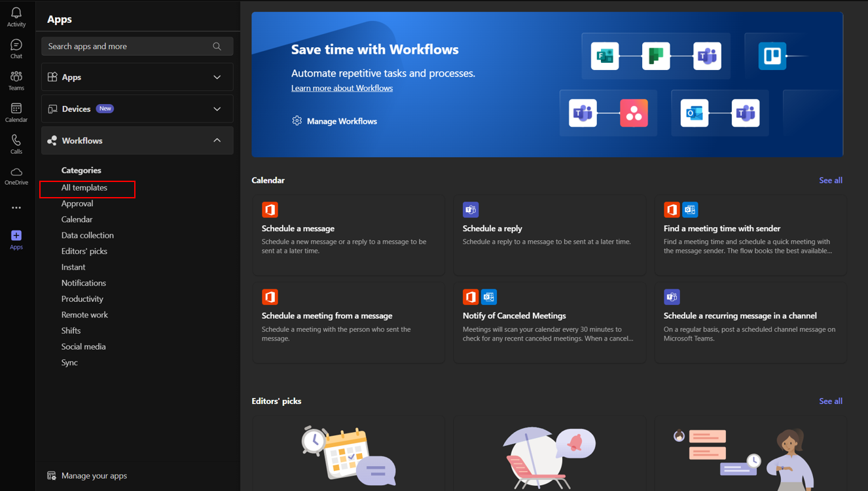Click See all for Calendar section
Image resolution: width=868 pixels, height=491 pixels.
tap(830, 180)
